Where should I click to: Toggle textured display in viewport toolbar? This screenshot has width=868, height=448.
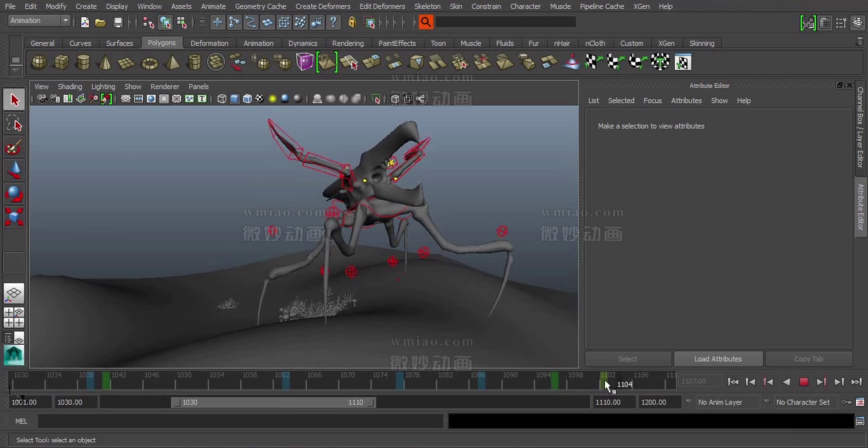tap(260, 99)
